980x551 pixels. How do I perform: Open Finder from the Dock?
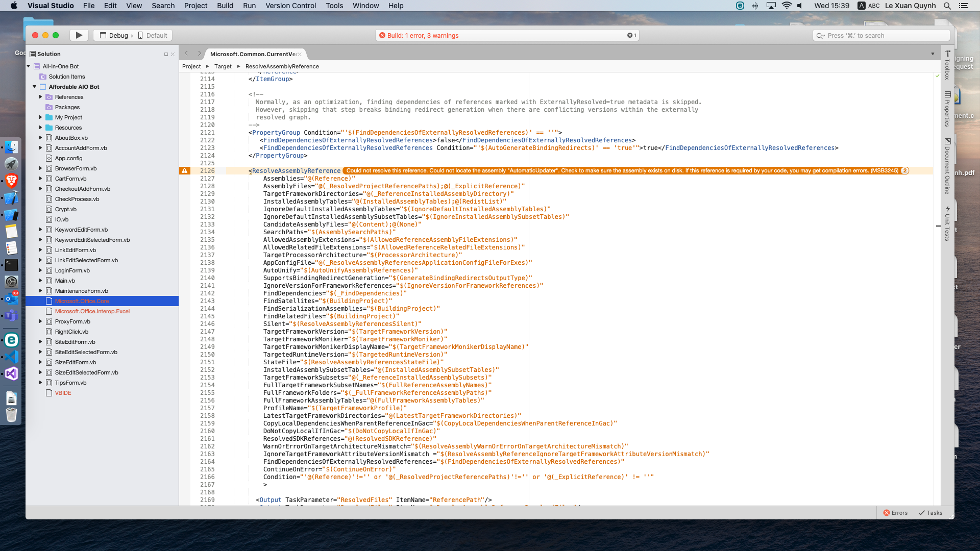(x=11, y=147)
